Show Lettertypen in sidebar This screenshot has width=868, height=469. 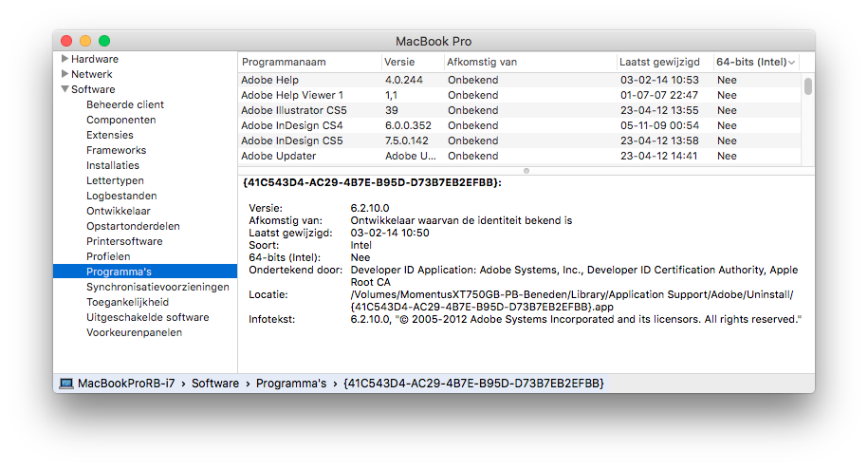coord(115,180)
